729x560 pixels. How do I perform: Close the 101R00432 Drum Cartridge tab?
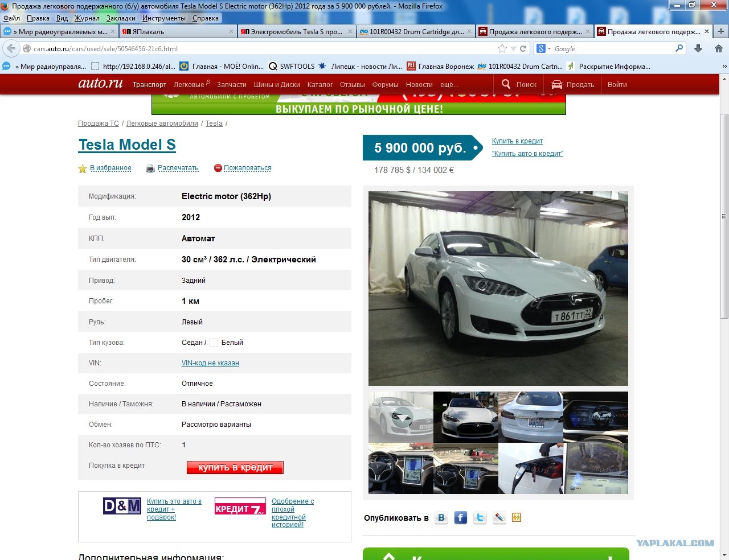coord(469,32)
